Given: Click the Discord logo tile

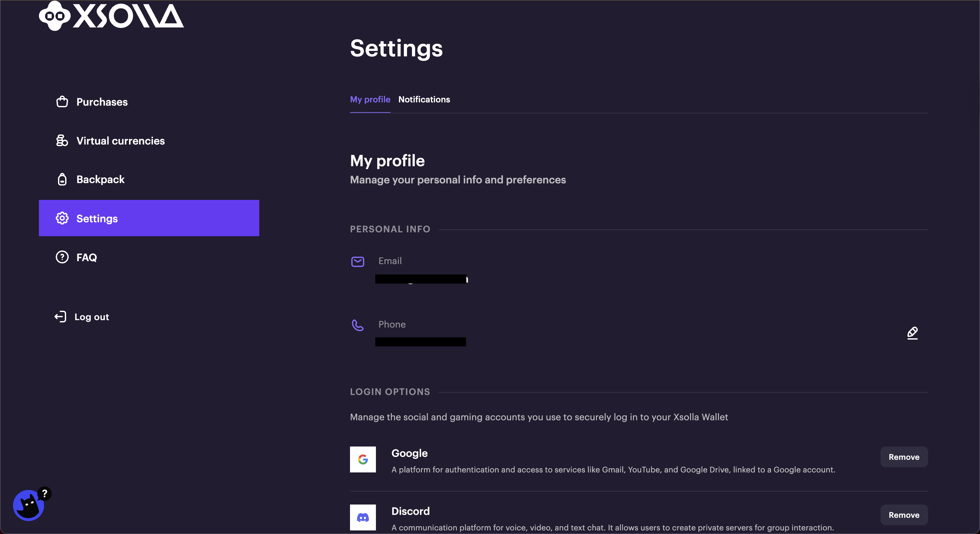Looking at the screenshot, I should click(x=363, y=517).
